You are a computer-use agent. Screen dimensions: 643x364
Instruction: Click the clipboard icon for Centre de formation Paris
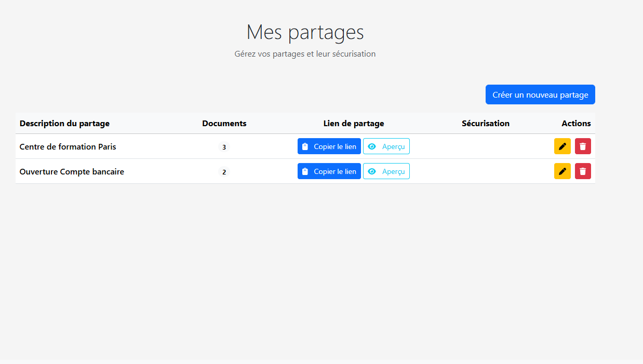pyautogui.click(x=305, y=146)
